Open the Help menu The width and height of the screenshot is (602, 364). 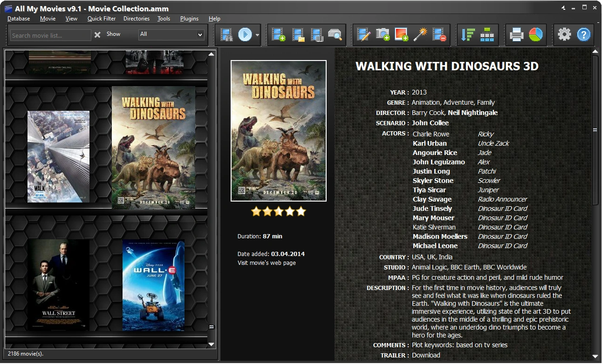pos(214,19)
